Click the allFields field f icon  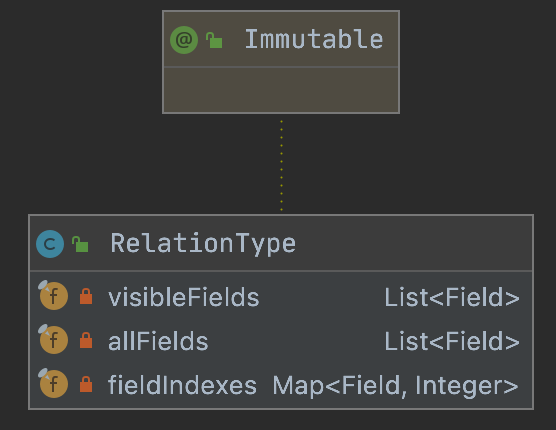click(x=53, y=339)
